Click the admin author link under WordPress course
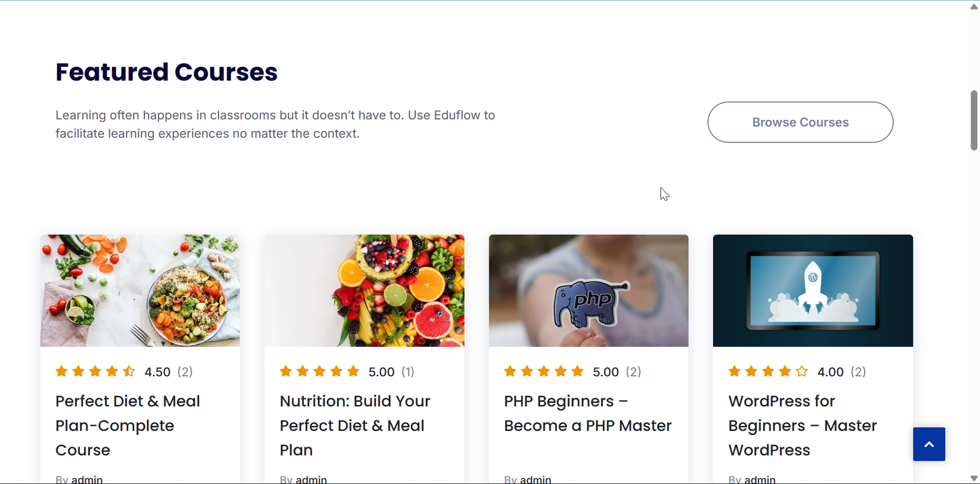The height and width of the screenshot is (484, 980). click(x=759, y=480)
